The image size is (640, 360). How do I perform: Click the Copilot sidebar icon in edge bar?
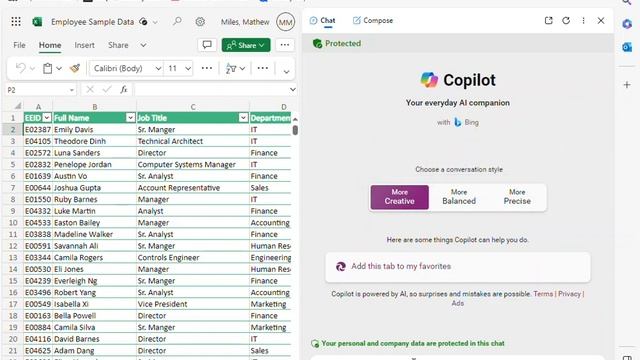(627, 24)
